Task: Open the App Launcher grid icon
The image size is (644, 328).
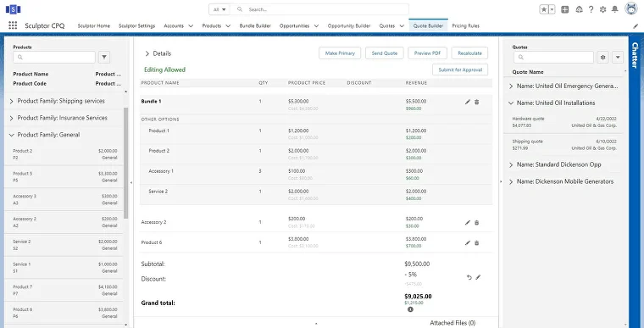Action: tap(13, 25)
